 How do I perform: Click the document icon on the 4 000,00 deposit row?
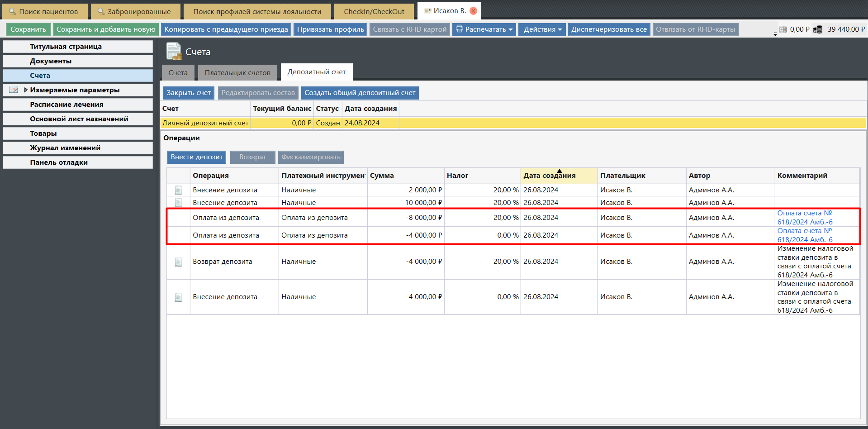click(x=178, y=297)
